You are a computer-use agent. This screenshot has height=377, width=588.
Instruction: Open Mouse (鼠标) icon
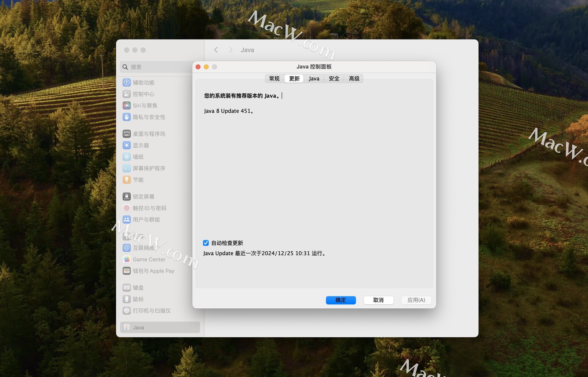pyautogui.click(x=126, y=299)
